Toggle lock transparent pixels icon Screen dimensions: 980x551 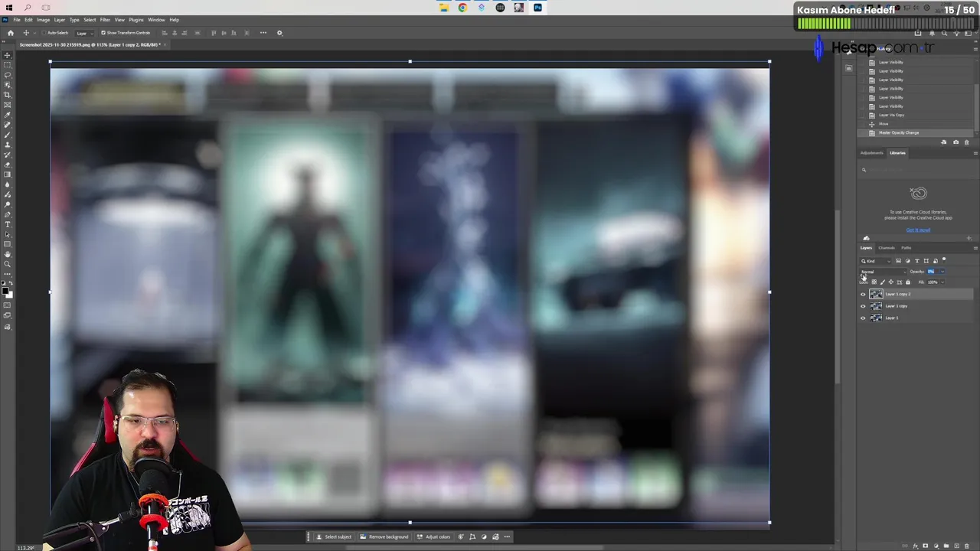click(874, 282)
